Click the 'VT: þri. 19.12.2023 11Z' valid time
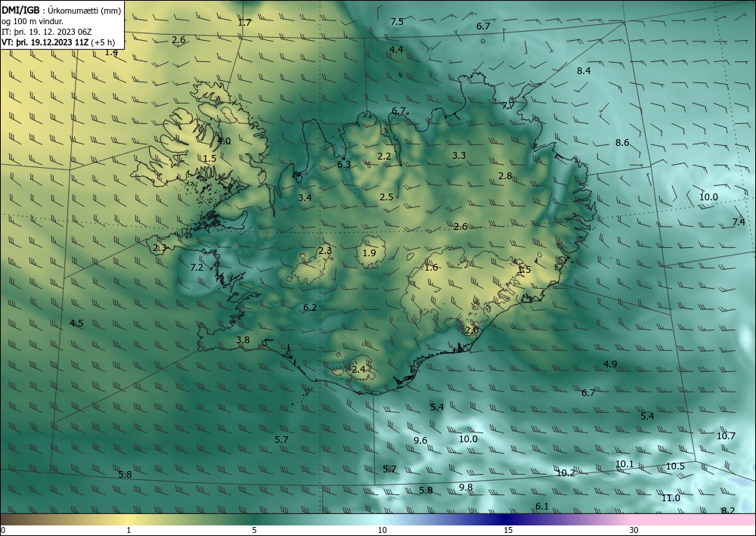The image size is (756, 536). pos(45,42)
